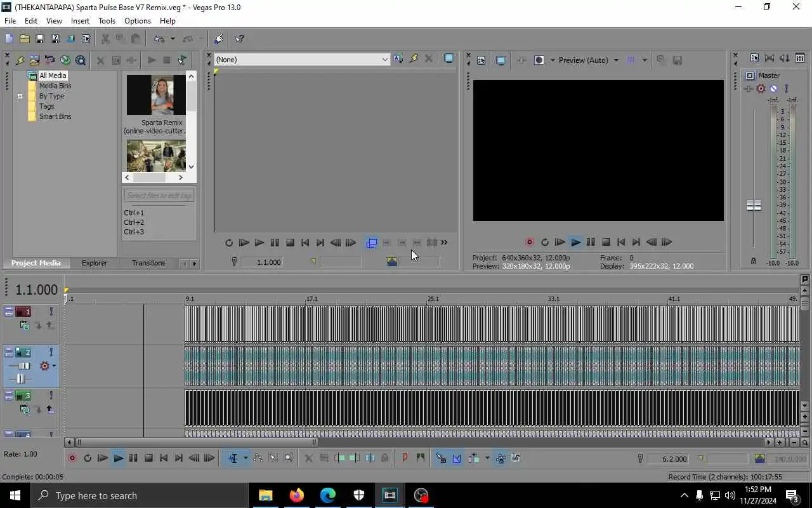
Task: Click the Save Snapshot to File icon
Action: pyautogui.click(x=677, y=60)
